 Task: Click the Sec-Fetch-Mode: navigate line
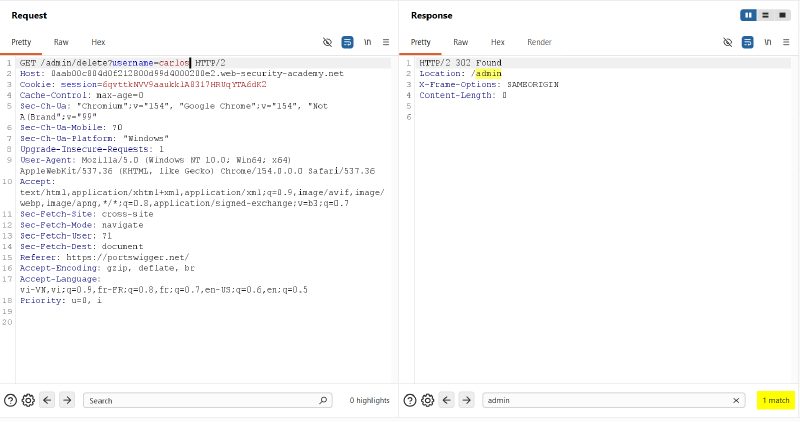82,225
